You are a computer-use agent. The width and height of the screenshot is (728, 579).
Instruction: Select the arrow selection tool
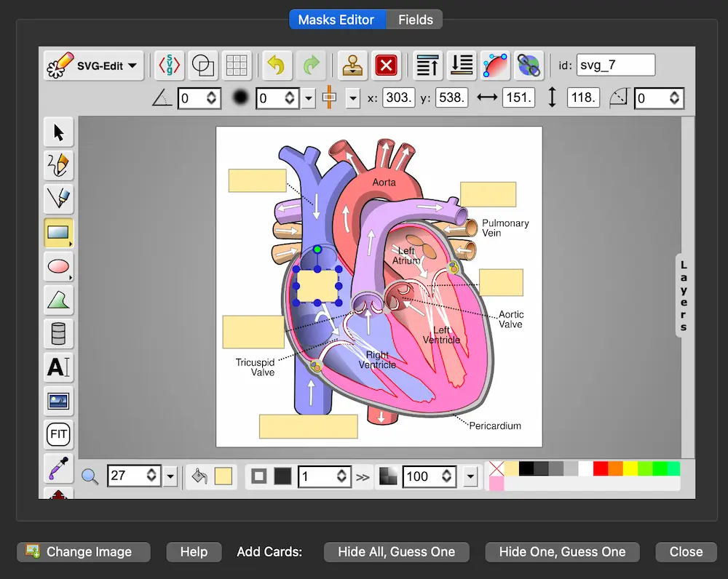58,132
